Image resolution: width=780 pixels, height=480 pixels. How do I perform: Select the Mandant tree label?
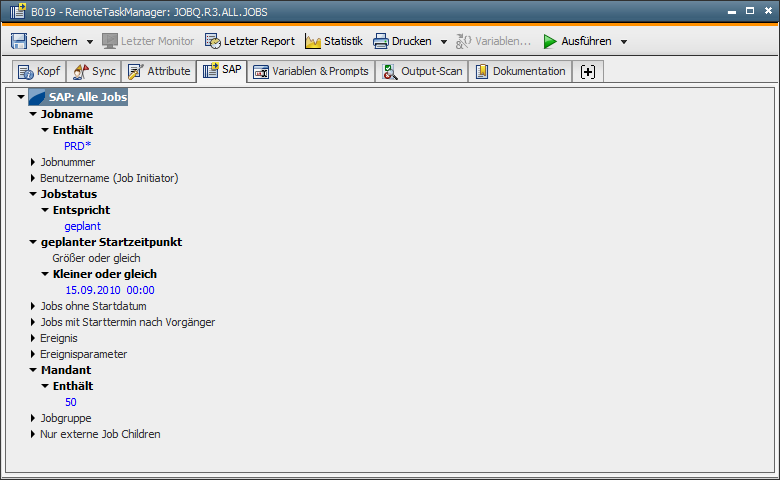point(66,370)
